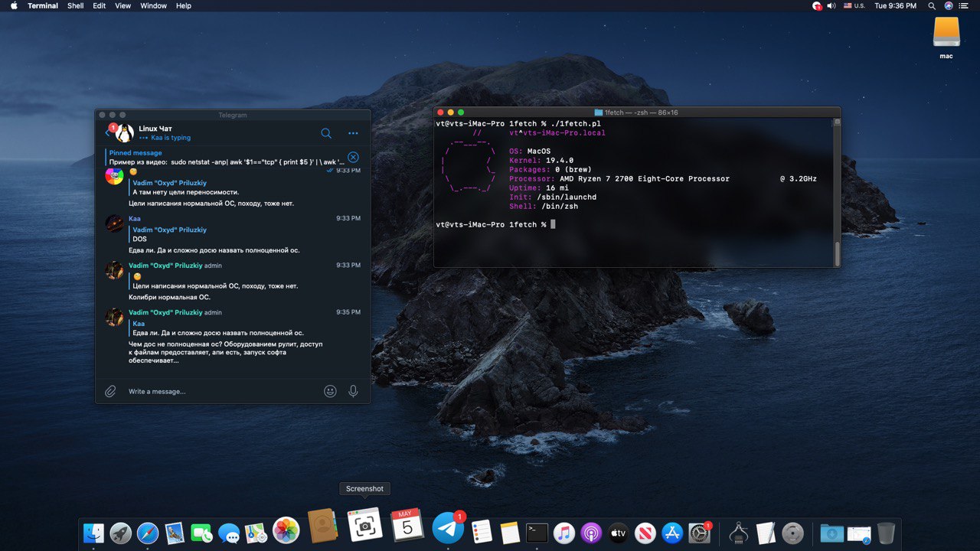Open the Terminal menu in the menu bar

point(43,5)
